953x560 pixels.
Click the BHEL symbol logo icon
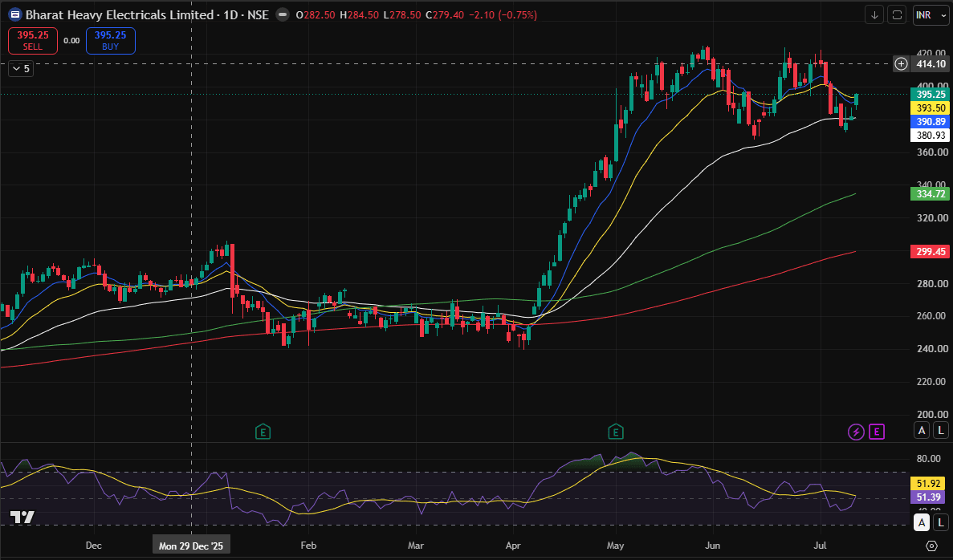pyautogui.click(x=14, y=14)
